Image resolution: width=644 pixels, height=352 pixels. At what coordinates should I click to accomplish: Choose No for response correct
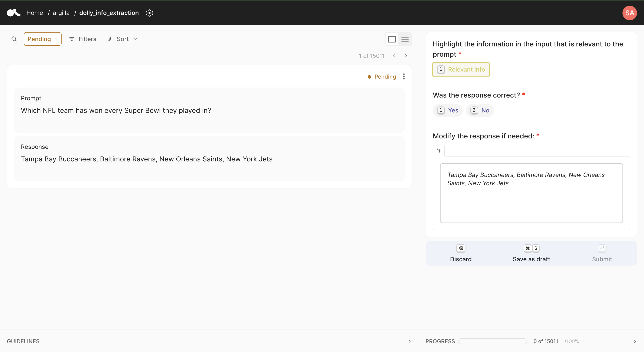pos(480,111)
